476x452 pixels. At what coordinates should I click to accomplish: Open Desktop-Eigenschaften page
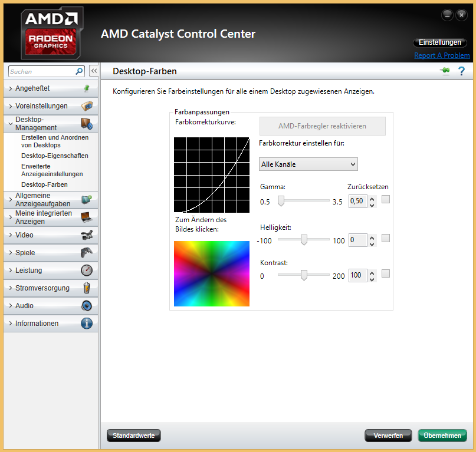(x=55, y=156)
